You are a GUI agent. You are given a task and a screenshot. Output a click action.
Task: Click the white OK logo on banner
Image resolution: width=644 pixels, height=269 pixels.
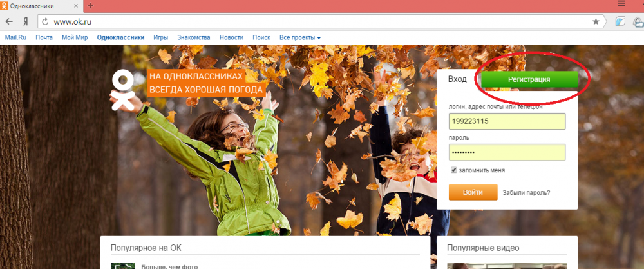click(122, 90)
